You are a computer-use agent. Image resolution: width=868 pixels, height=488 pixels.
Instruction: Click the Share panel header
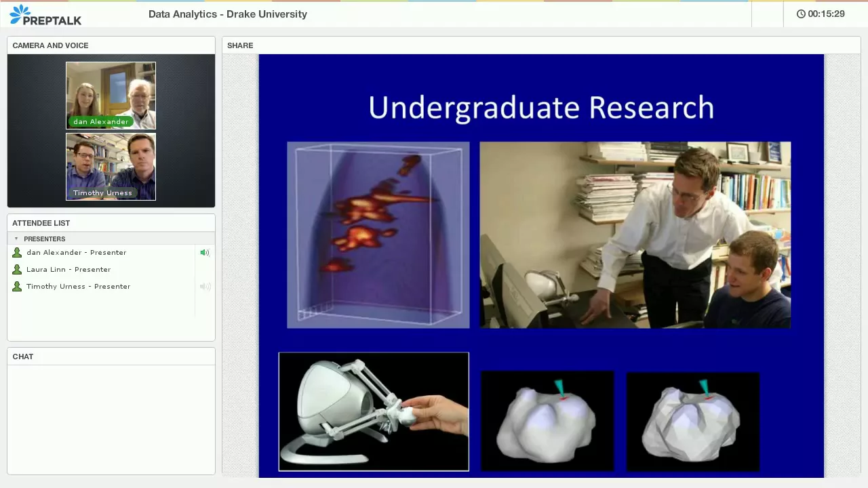541,45
